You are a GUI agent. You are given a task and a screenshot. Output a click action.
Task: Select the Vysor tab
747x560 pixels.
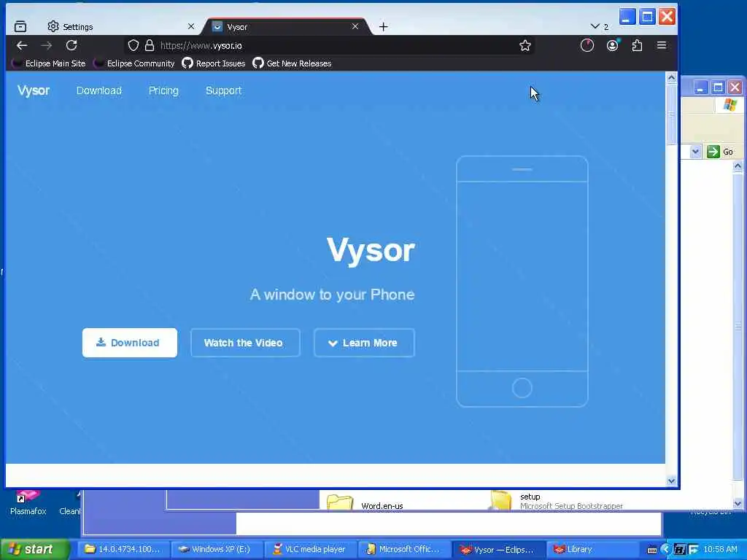pyautogui.click(x=287, y=27)
